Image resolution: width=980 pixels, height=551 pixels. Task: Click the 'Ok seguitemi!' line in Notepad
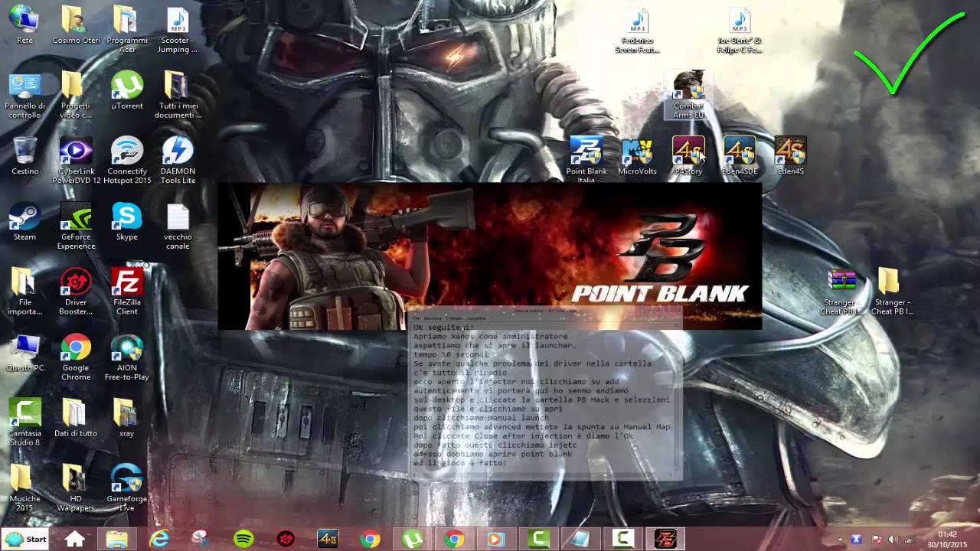pos(443,328)
